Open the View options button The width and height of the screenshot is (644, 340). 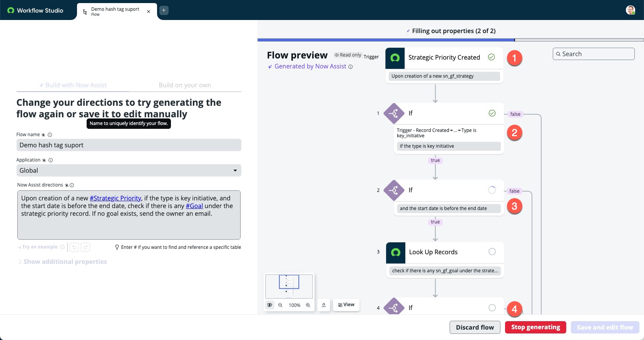[346, 305]
